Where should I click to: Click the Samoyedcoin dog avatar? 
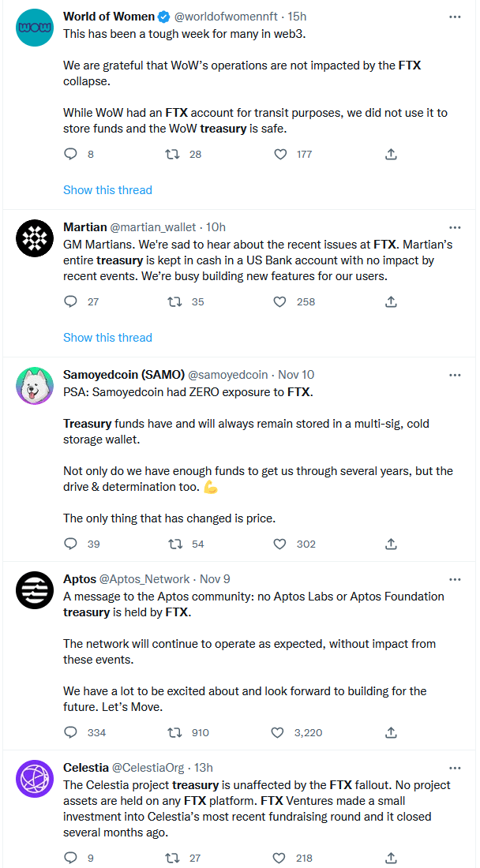coord(35,387)
